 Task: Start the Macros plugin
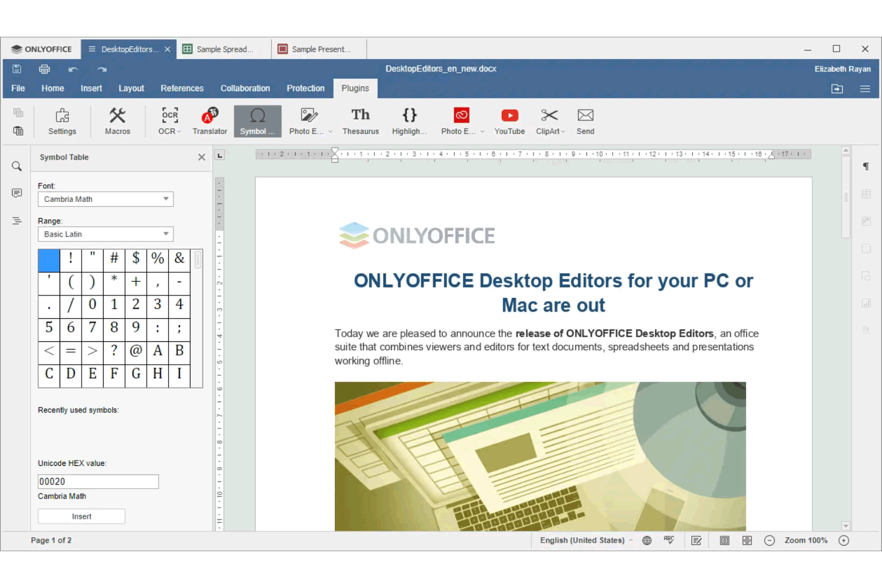point(117,121)
